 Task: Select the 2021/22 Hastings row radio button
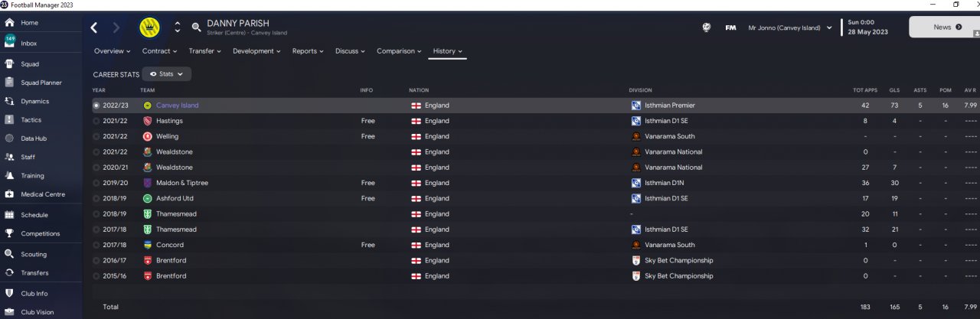coord(96,121)
